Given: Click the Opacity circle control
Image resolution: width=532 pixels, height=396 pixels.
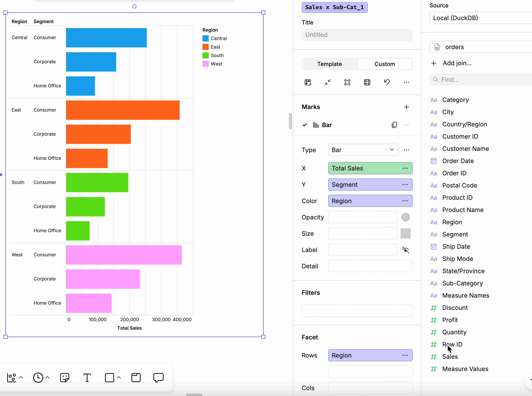Looking at the screenshot, I should pyautogui.click(x=406, y=217).
